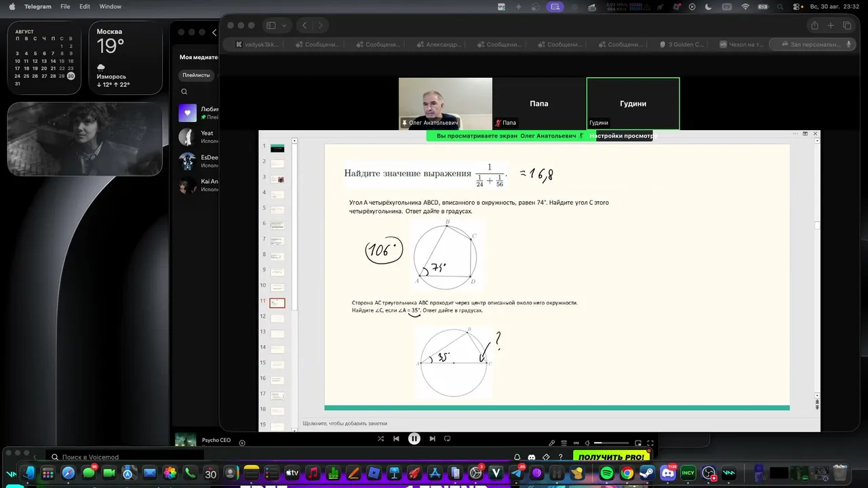Open the Window menu
The width and height of the screenshot is (868, 488).
click(x=110, y=7)
